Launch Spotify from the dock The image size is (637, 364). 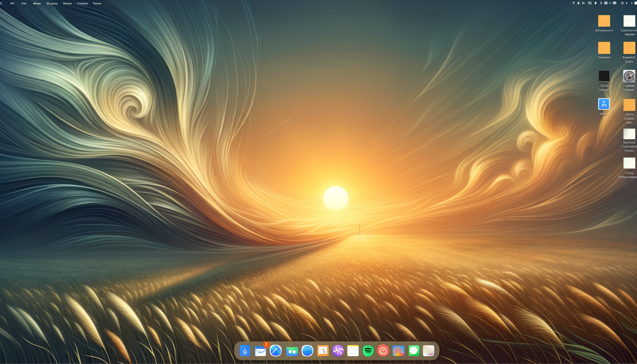[x=368, y=351]
